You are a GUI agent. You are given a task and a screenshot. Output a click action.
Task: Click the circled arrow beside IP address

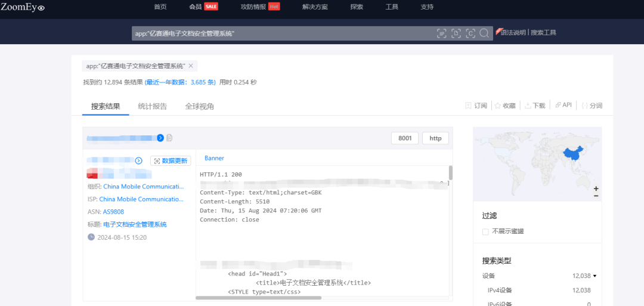pos(139,160)
